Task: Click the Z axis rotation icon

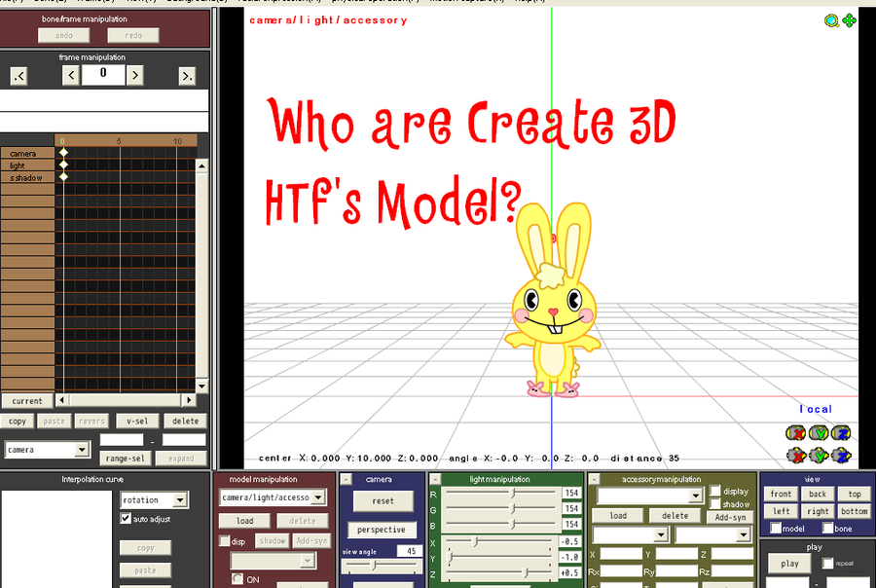Action: pos(841,432)
